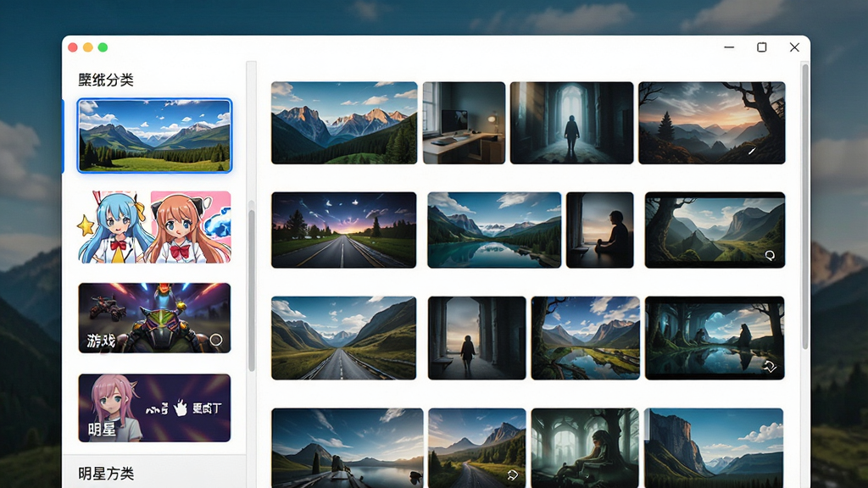Screen dimensions: 868x488
Task: Open the 游戏 category card
Action: 154,318
